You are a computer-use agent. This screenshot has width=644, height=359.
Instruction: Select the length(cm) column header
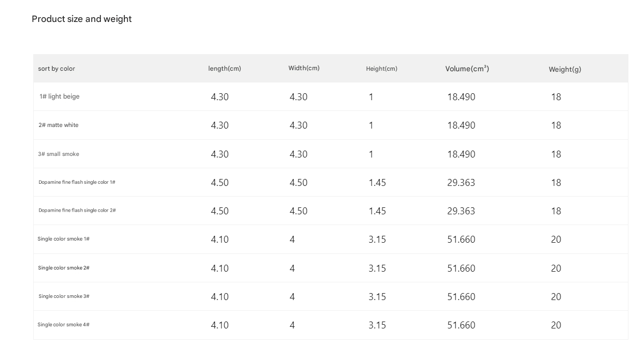pos(225,69)
